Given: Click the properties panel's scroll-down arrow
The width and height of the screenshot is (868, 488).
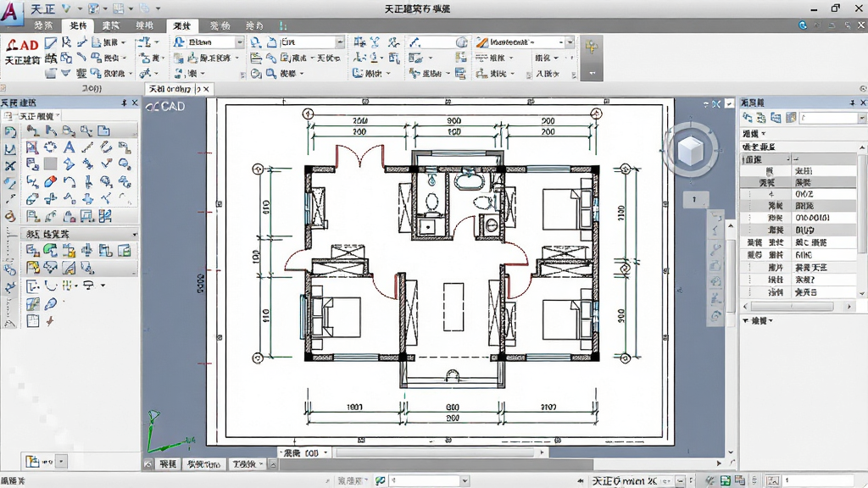Looking at the screenshot, I should [x=862, y=293].
